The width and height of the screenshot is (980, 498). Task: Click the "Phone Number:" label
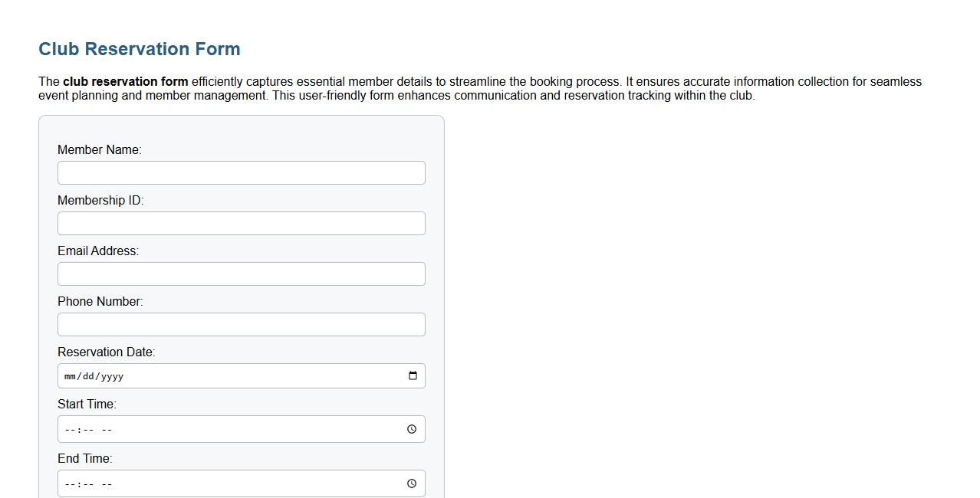100,302
